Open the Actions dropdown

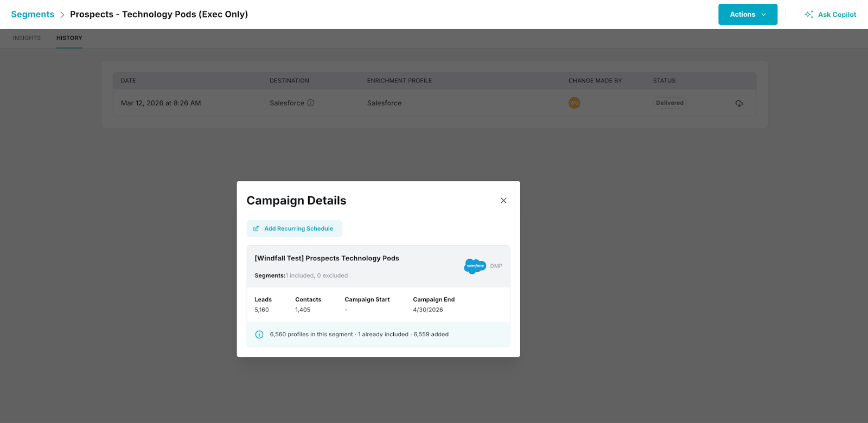(x=748, y=15)
